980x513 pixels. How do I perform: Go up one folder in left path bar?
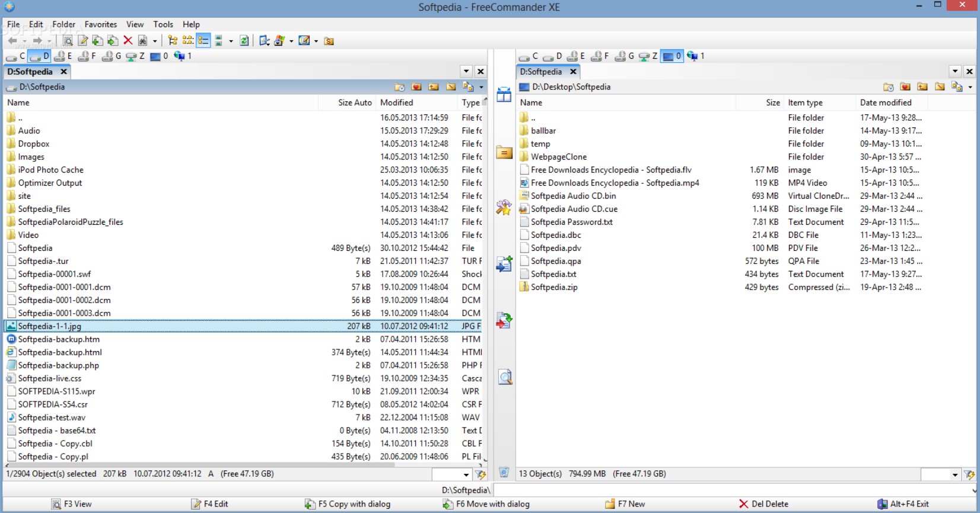click(434, 87)
